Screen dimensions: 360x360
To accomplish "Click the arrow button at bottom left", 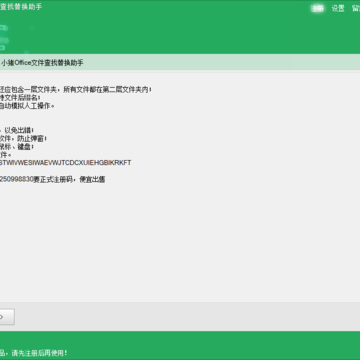I will [x=7, y=317].
